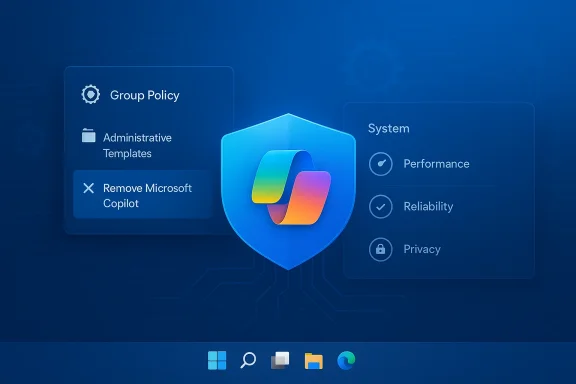Image resolution: width=576 pixels, height=384 pixels.
Task: Open taskbar Search magnifier
Action: 248,360
